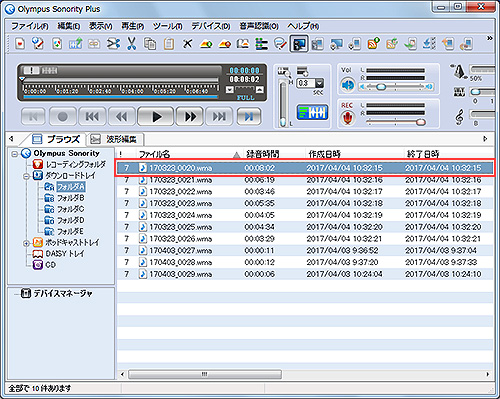This screenshot has height=399, width=500.
Task: Click the highlighted device monitor toolbar icon
Action: (299, 44)
